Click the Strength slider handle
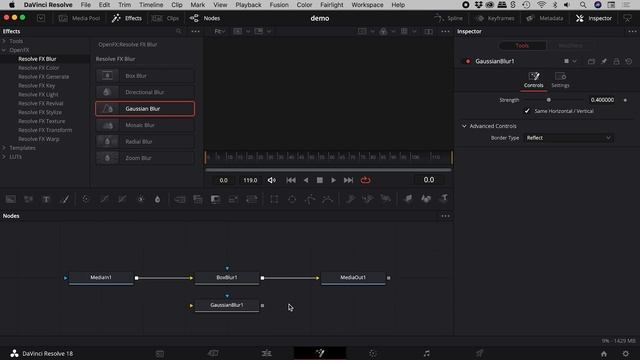Screen dimensions: 640x360 (x=549, y=100)
